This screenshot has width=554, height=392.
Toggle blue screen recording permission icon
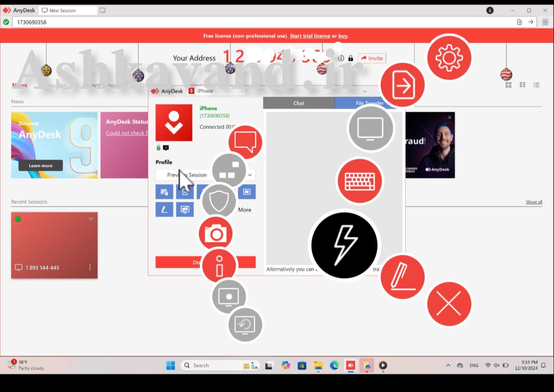247,192
